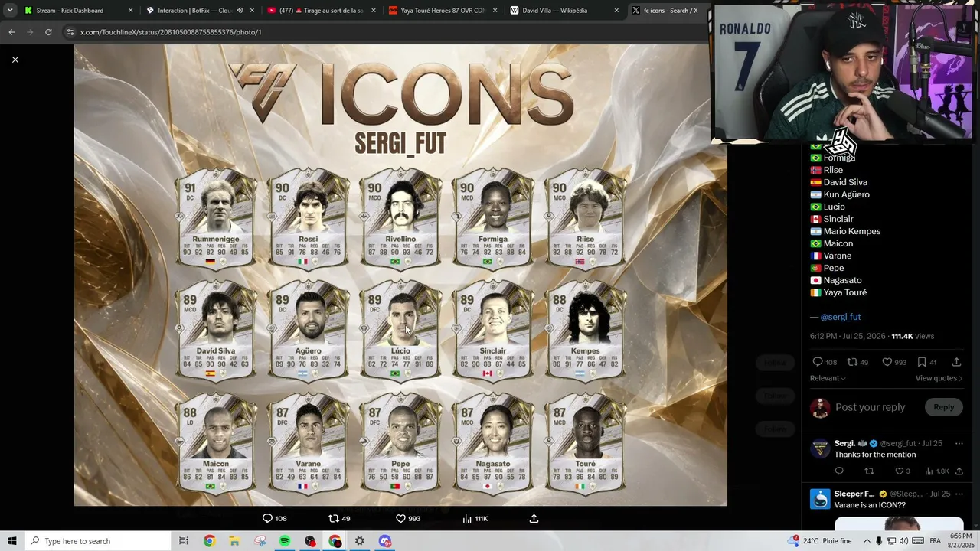
Task: Click 'Yaya Touré' in the post list
Action: 845,292
